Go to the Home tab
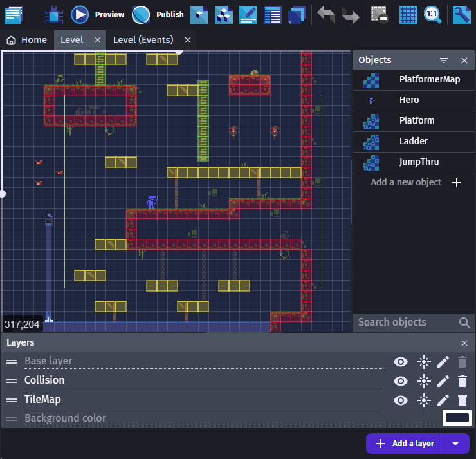 (x=27, y=40)
